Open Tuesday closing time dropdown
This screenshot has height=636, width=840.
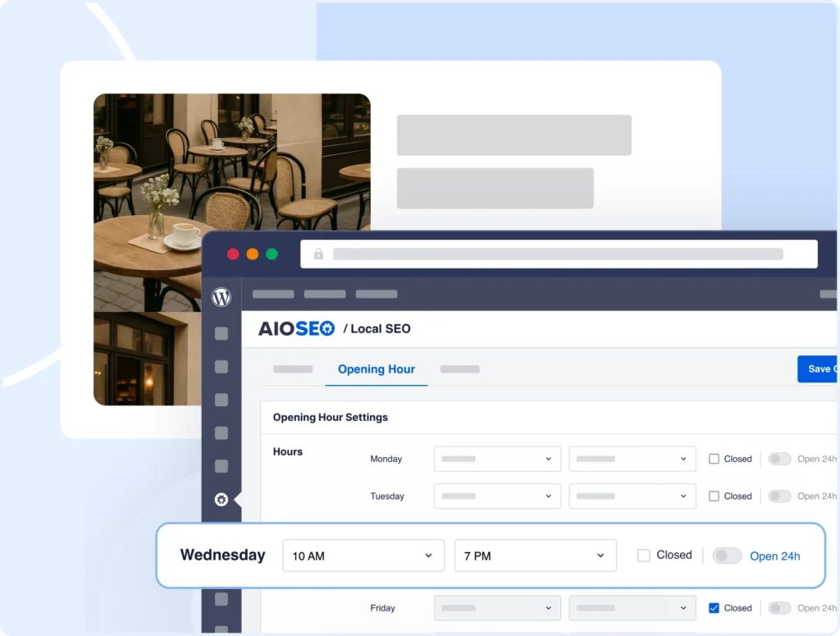tap(632, 496)
